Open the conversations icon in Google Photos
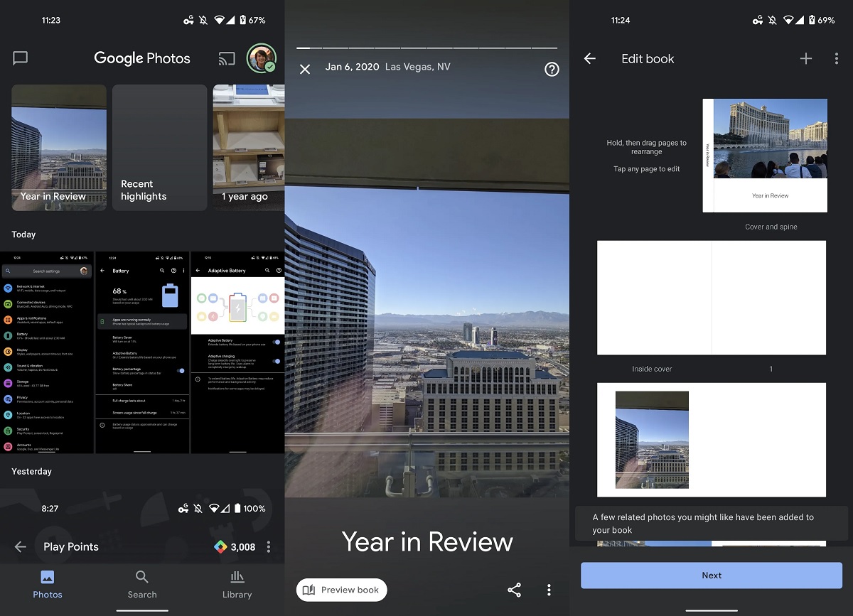The width and height of the screenshot is (853, 616). point(20,58)
